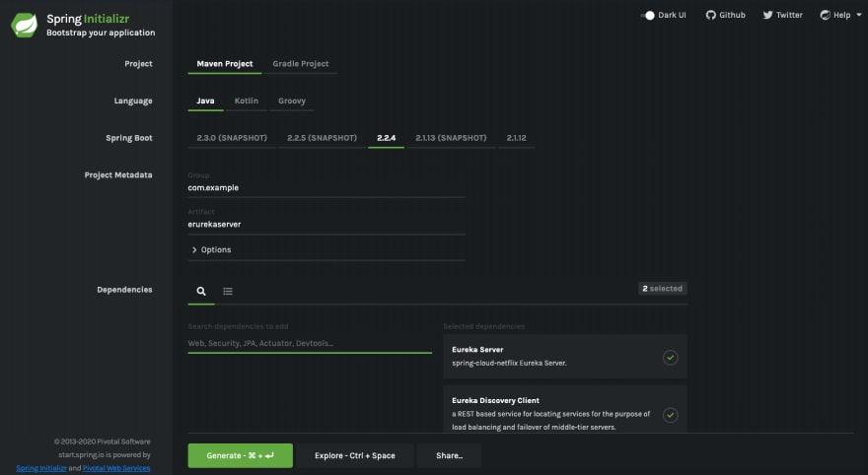Click the Explore - Ctrl + Space button
The height and width of the screenshot is (475, 868).
point(355,455)
